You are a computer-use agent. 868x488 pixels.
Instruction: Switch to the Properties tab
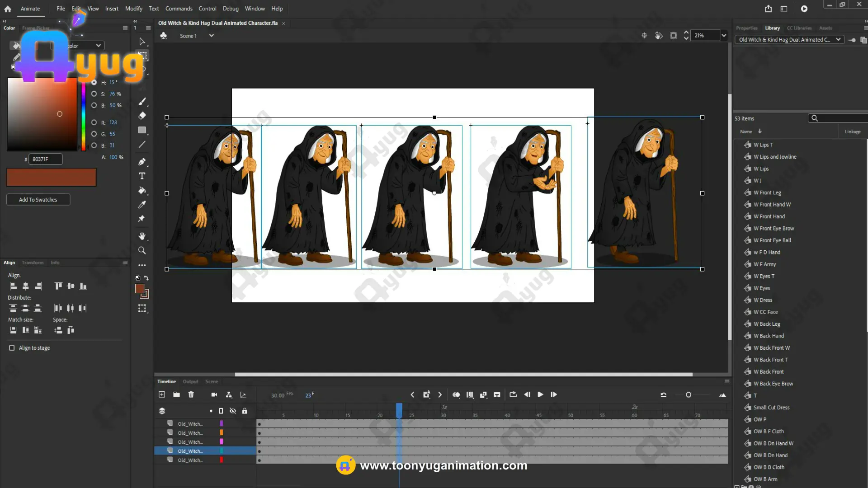[746, 28]
